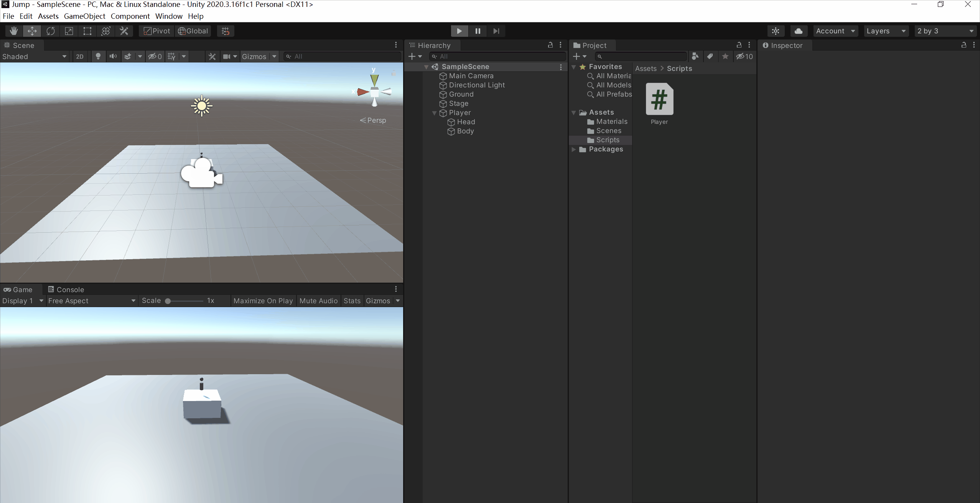This screenshot has height=503, width=980.
Task: Open the GameObject menu
Action: tap(84, 16)
